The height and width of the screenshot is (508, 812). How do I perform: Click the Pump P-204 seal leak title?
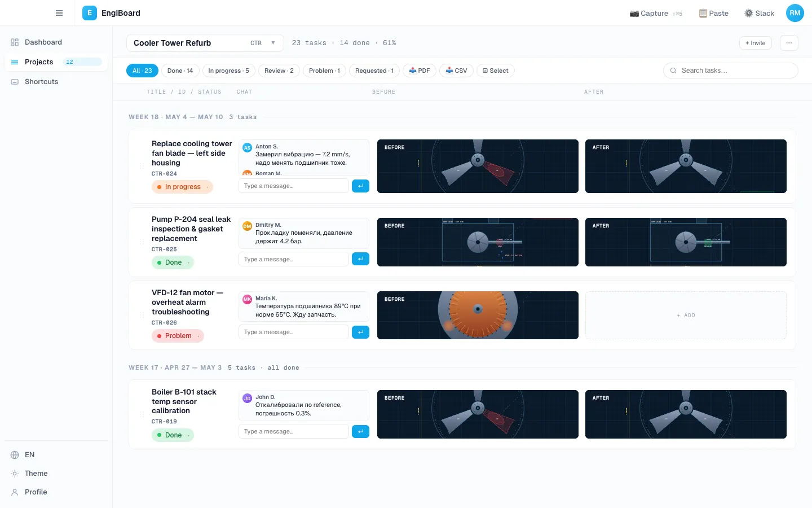point(191,229)
